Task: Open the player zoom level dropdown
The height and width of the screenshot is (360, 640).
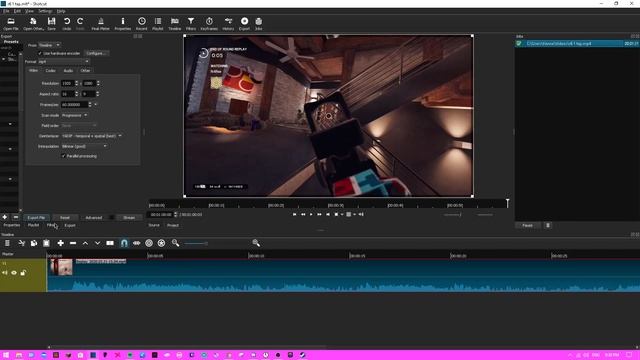Action: (342, 214)
